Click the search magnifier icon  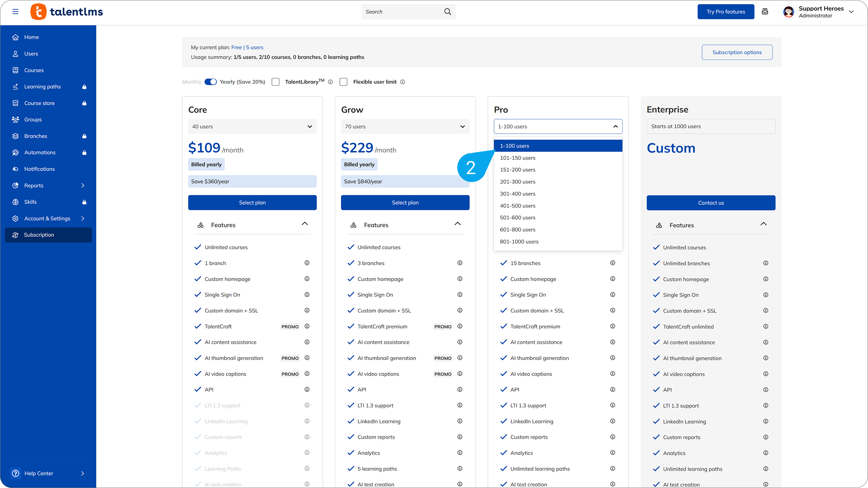coord(448,12)
